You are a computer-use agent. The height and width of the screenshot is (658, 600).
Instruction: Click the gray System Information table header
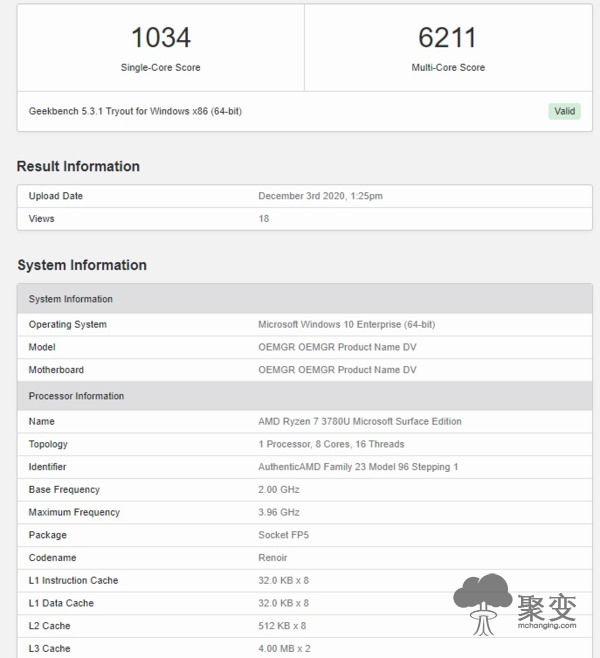[305, 299]
